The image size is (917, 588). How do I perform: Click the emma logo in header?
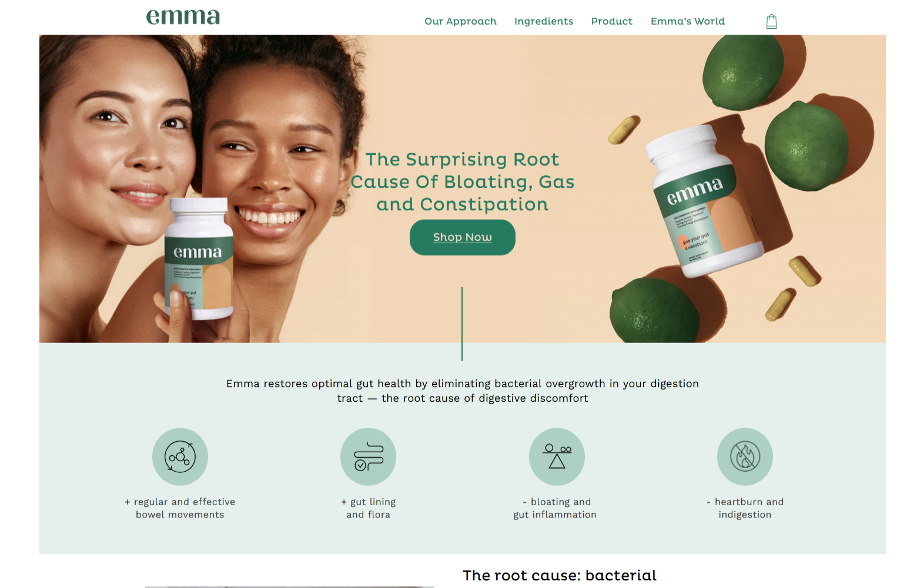tap(183, 16)
